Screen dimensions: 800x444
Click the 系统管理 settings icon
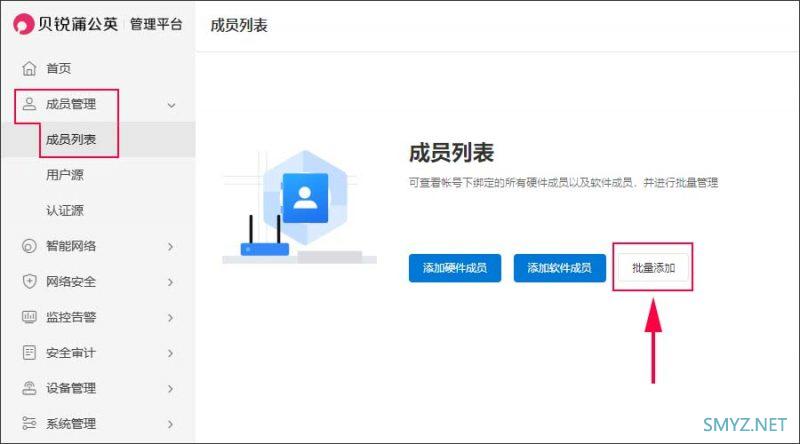coord(28,424)
